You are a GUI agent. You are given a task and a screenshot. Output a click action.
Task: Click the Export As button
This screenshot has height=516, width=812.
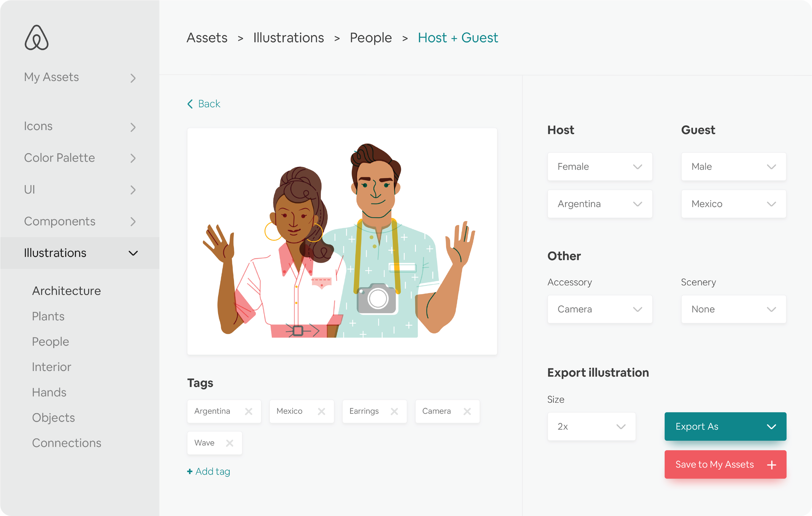[725, 427]
